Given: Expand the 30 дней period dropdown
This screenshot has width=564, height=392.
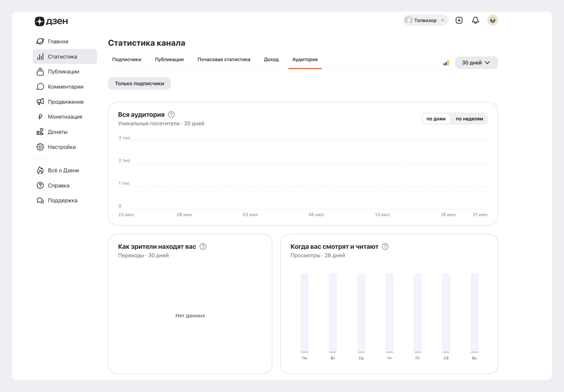Looking at the screenshot, I should [x=476, y=63].
